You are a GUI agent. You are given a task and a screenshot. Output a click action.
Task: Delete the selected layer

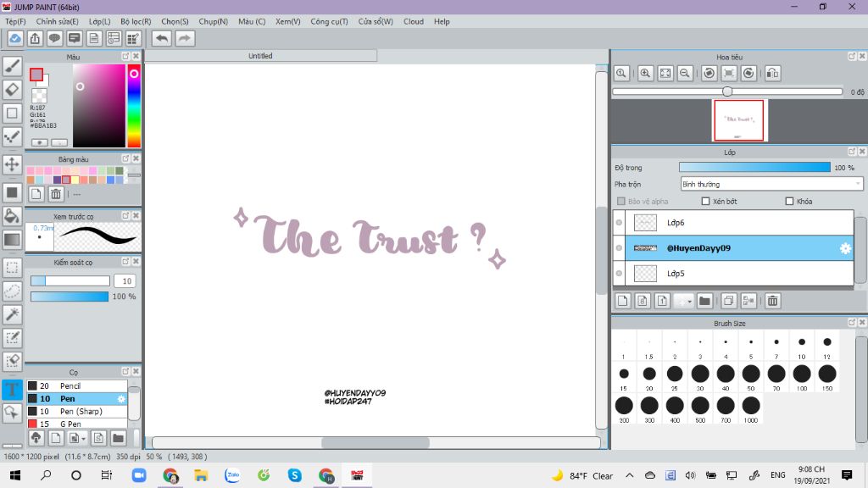coord(772,301)
